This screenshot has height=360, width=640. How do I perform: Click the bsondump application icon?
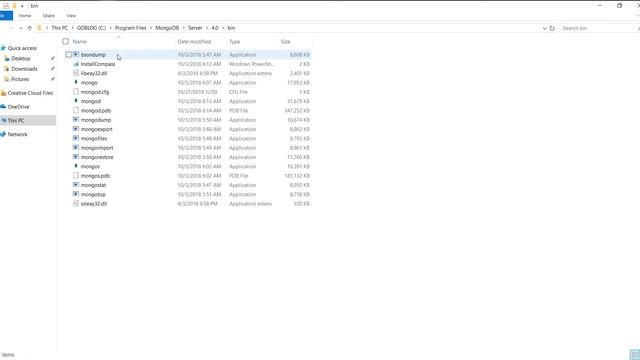click(x=76, y=54)
